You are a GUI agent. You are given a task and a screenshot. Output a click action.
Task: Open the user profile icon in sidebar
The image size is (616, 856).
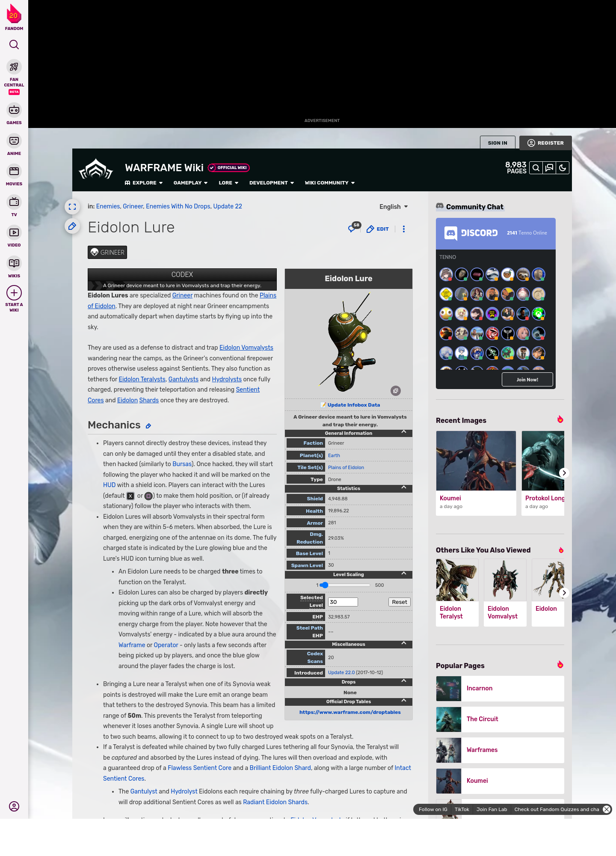(x=14, y=806)
